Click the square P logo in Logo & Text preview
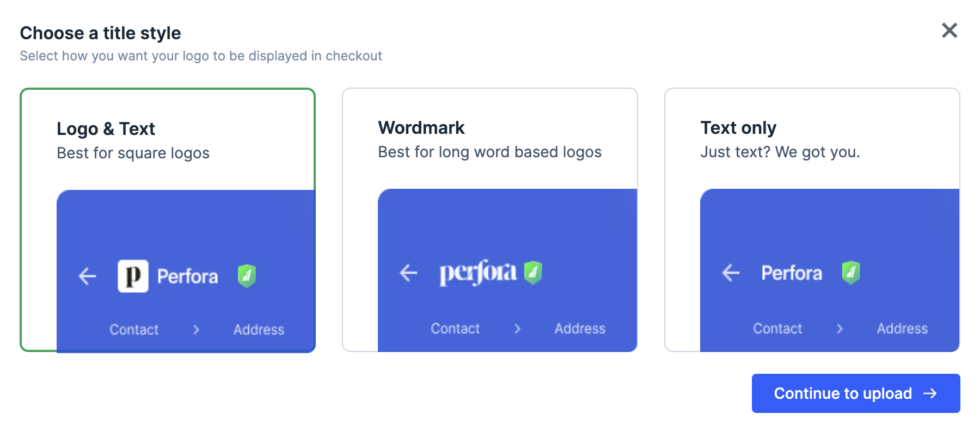Image resolution: width=980 pixels, height=432 pixels. 133,276
